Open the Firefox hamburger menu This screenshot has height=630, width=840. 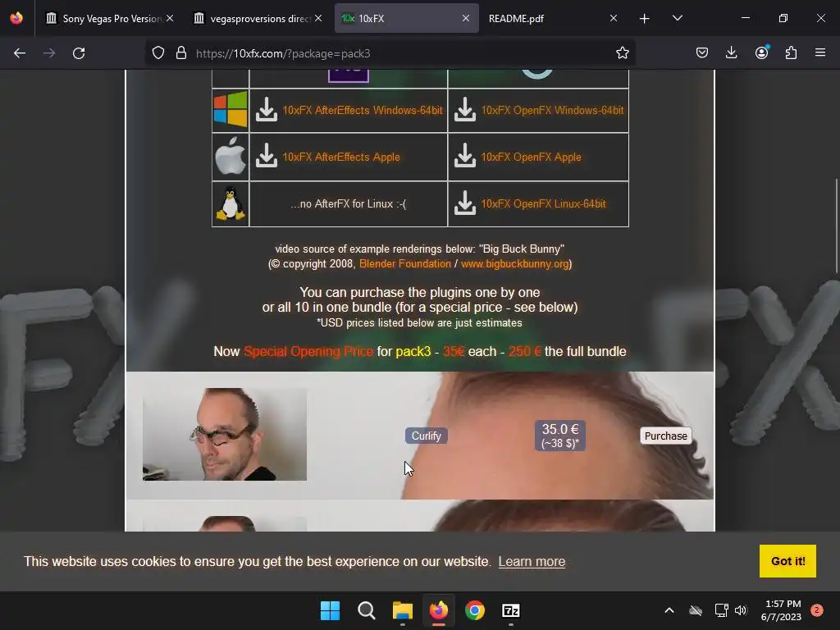pyautogui.click(x=820, y=52)
